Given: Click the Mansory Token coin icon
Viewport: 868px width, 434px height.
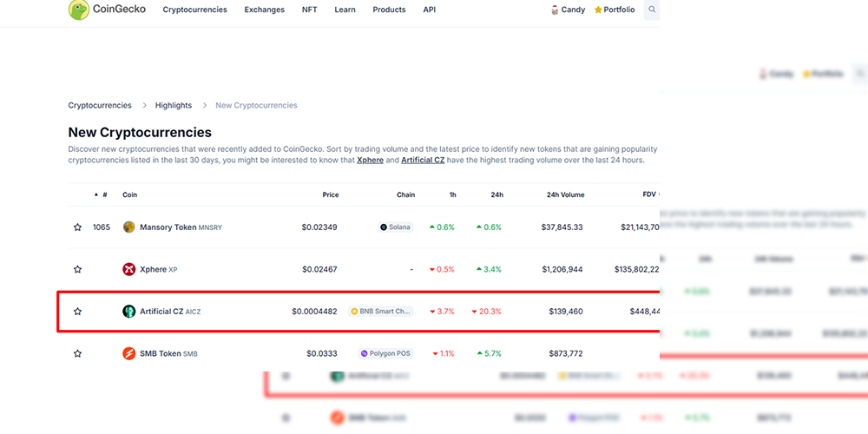Looking at the screenshot, I should pyautogui.click(x=129, y=227).
